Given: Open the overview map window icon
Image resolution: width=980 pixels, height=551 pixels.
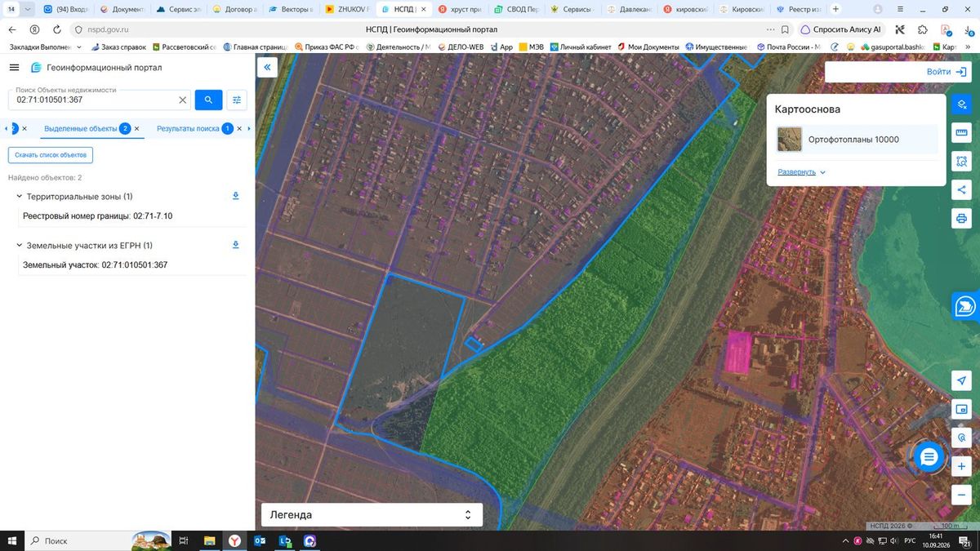Looking at the screenshot, I should tap(962, 409).
